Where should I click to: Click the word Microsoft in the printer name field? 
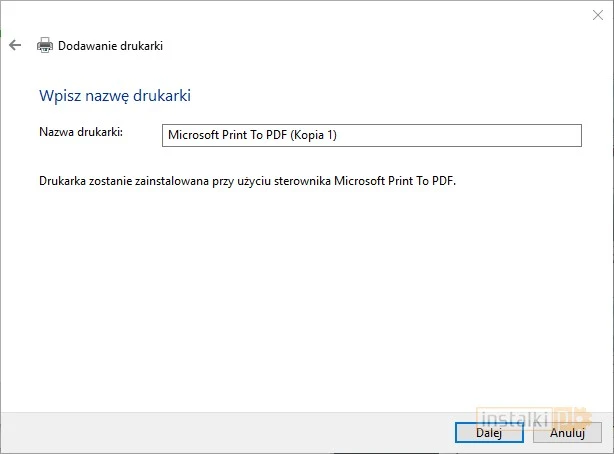pyautogui.click(x=194, y=135)
